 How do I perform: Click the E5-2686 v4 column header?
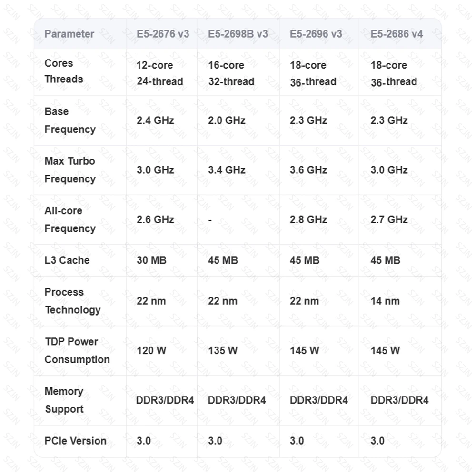coord(397,34)
